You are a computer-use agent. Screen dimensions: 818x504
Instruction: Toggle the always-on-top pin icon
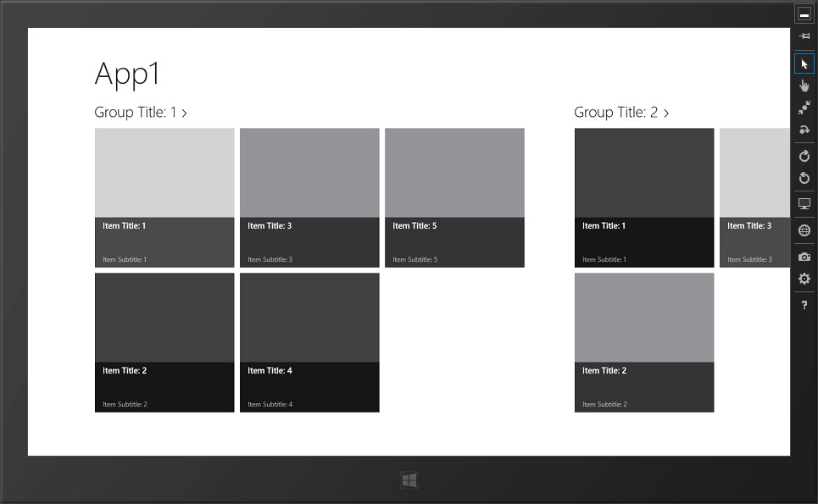[804, 36]
